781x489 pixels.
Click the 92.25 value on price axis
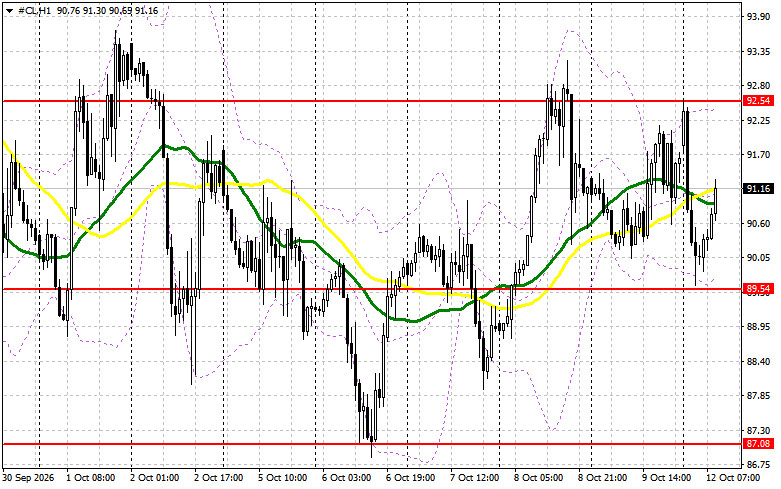pyautogui.click(x=759, y=121)
